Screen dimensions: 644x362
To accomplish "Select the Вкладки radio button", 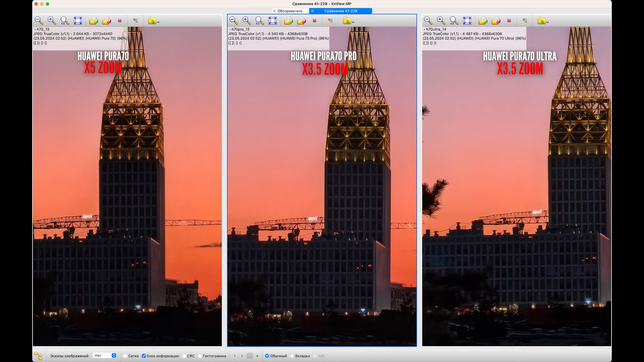I will (292, 356).
